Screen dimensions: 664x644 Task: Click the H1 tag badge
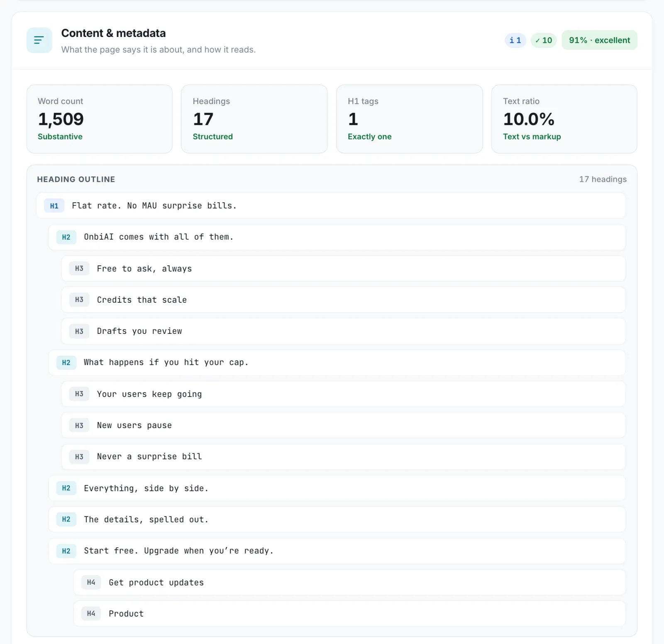click(x=54, y=206)
